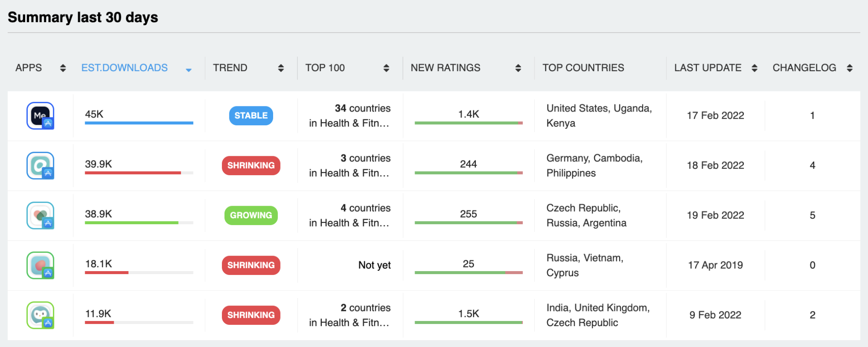Click the 45K downloads blue progress bar
This screenshot has width=868, height=347.
(139, 123)
